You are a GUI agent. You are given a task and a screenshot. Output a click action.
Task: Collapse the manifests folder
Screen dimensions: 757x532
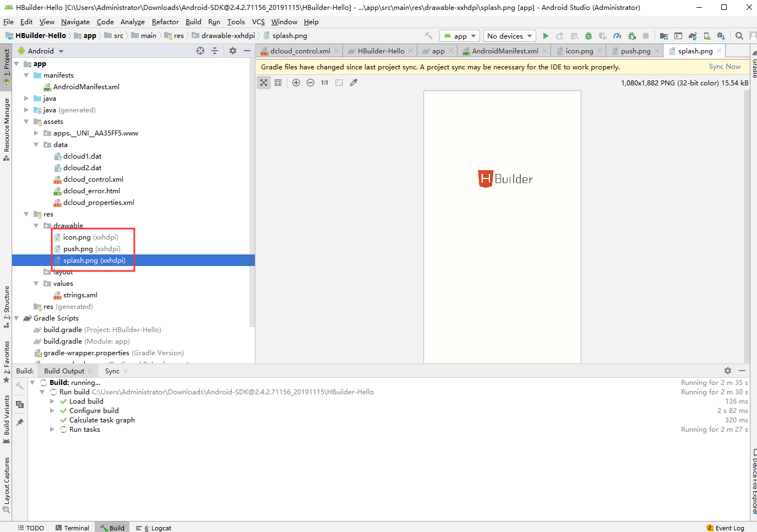(26, 75)
